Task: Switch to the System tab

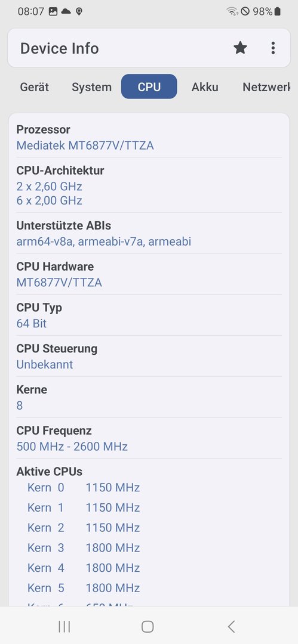Action: tap(91, 87)
